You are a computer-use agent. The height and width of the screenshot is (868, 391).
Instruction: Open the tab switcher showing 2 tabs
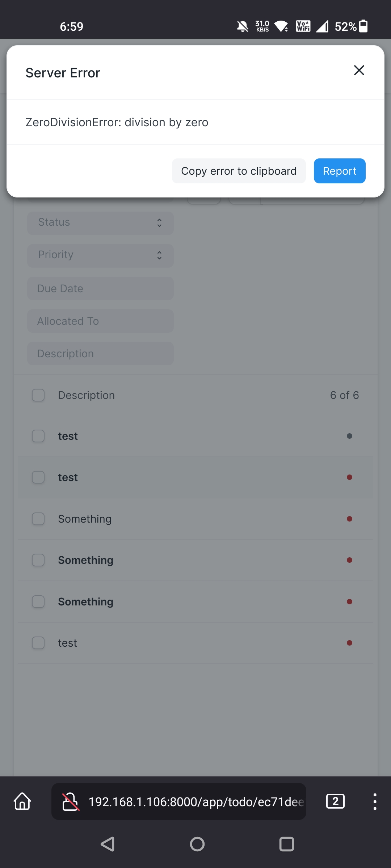[335, 801]
